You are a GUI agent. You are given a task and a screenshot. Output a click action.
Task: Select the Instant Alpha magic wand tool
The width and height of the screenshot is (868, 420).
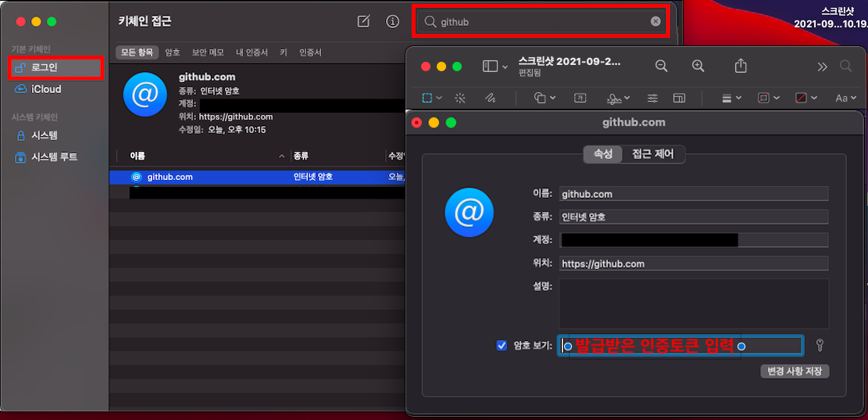pos(459,98)
